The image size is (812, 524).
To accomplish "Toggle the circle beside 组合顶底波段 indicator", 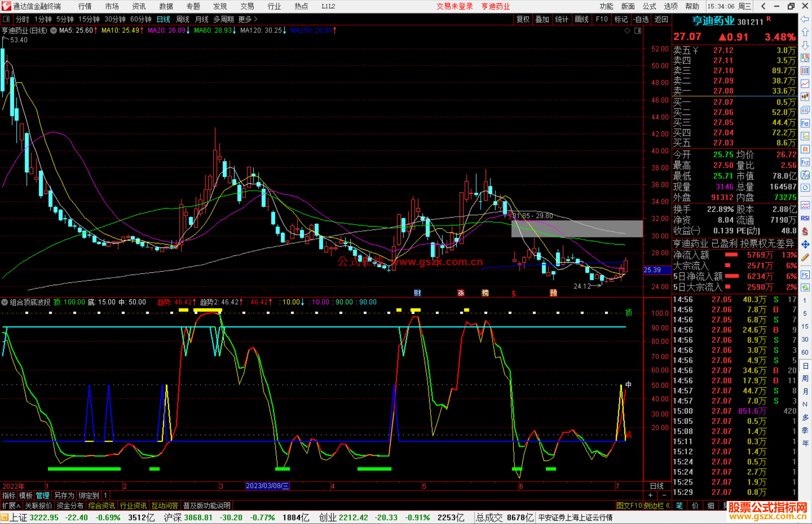I will (x=5, y=302).
